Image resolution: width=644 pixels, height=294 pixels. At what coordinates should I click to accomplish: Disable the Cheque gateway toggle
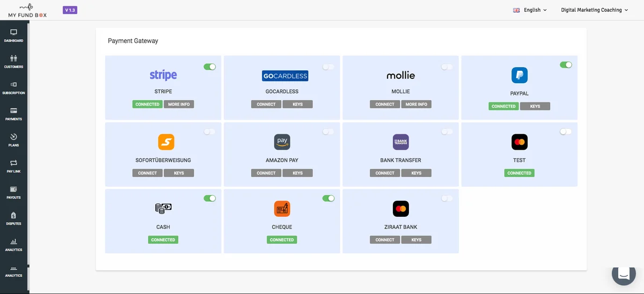328,199
